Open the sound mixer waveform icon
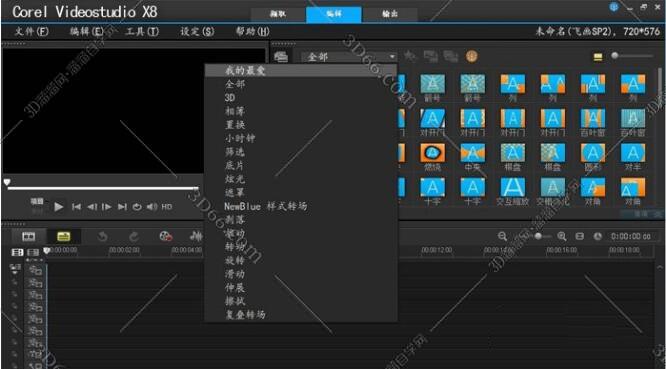 point(196,236)
